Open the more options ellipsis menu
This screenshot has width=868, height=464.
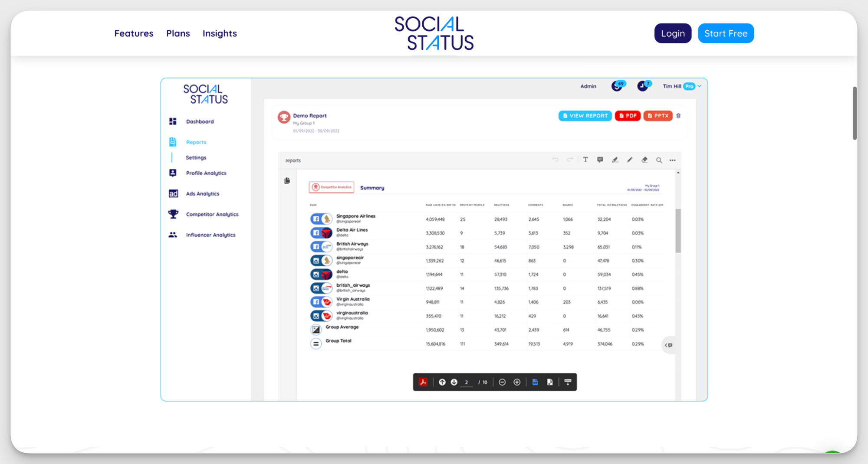pos(672,160)
